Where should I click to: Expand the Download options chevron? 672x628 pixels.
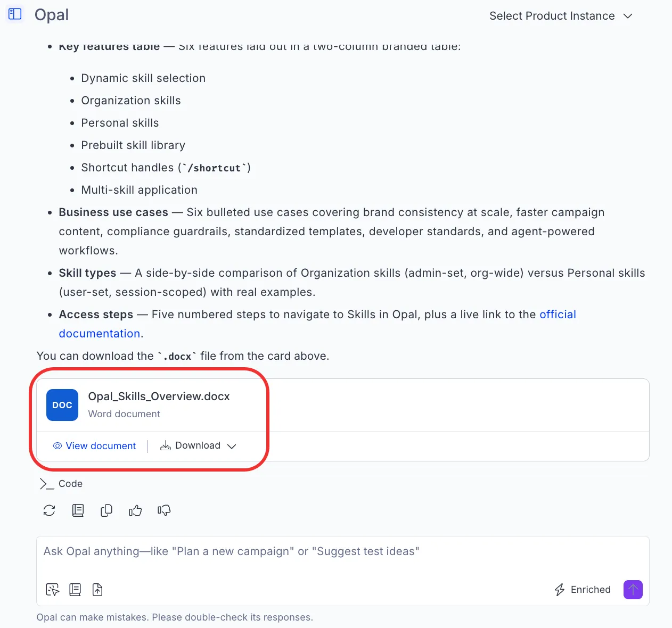[x=232, y=446]
